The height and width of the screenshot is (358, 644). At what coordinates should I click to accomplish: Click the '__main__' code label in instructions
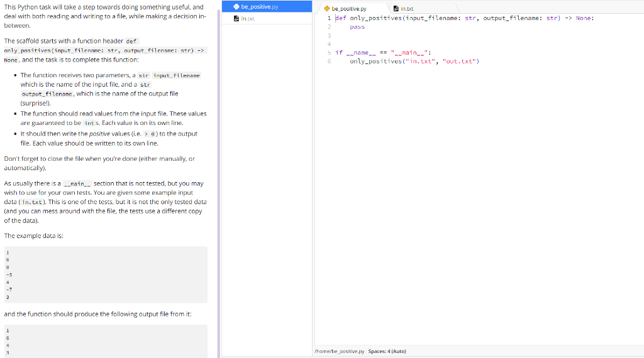77,184
